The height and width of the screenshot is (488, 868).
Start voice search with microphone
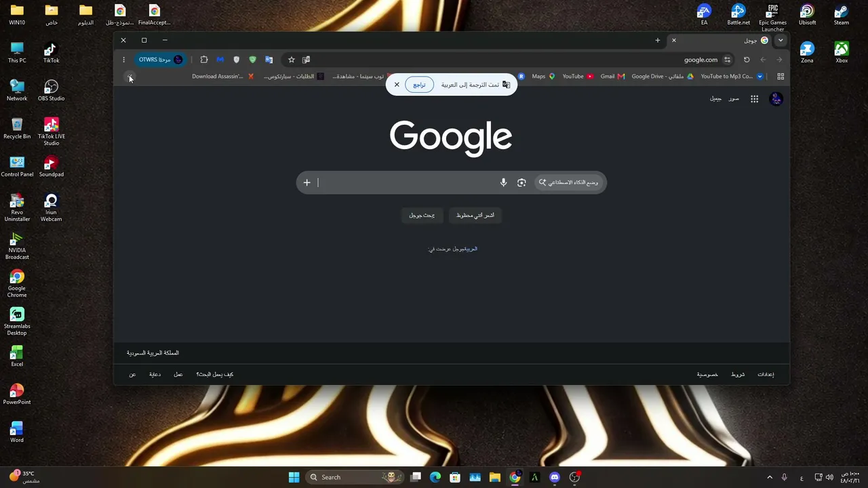coord(503,182)
